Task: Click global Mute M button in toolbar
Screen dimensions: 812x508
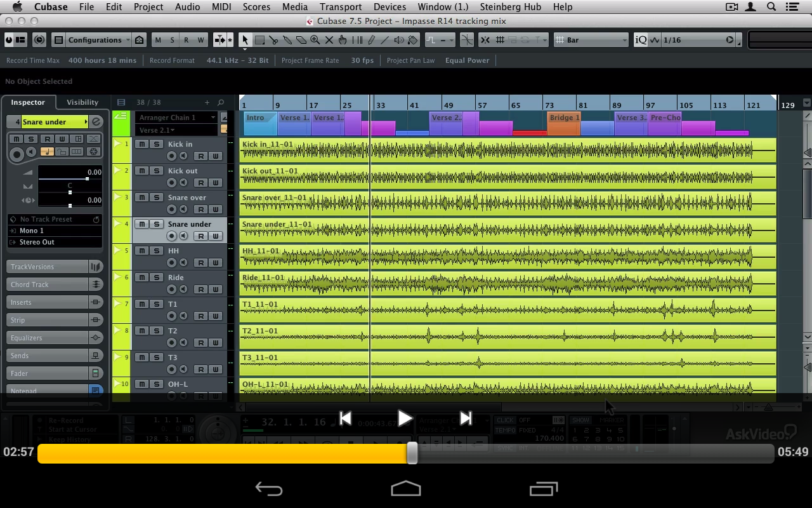Action: click(x=158, y=40)
